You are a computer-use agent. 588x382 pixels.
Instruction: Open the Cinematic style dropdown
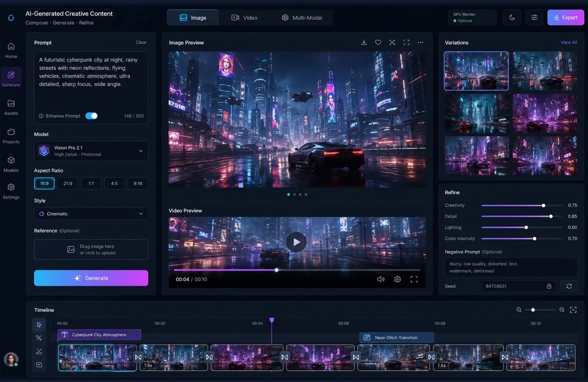point(91,214)
